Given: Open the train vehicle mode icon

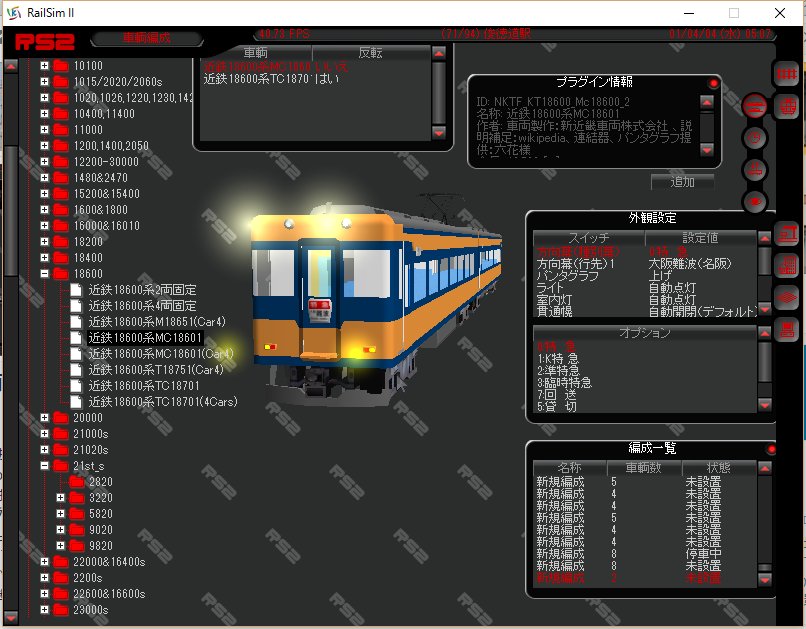Looking at the screenshot, I should click(787, 107).
